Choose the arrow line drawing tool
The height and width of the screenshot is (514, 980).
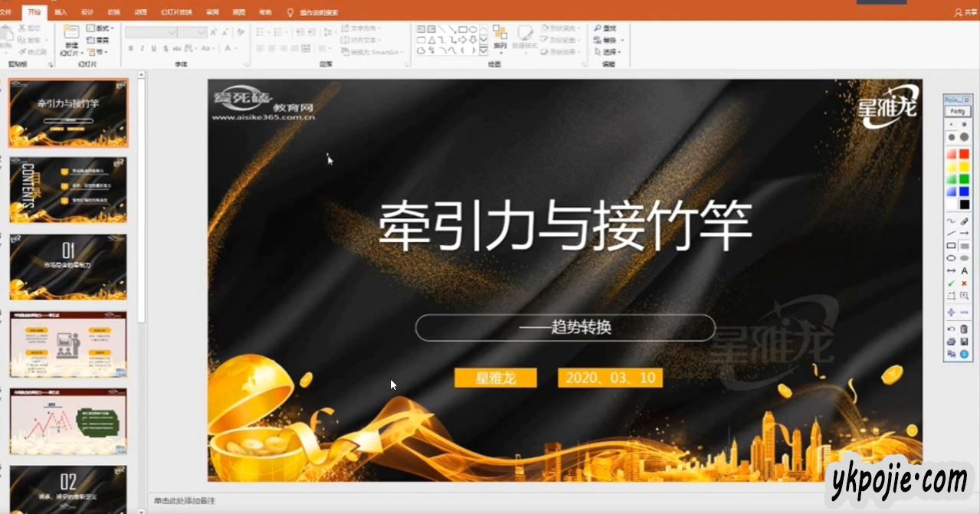(x=964, y=234)
